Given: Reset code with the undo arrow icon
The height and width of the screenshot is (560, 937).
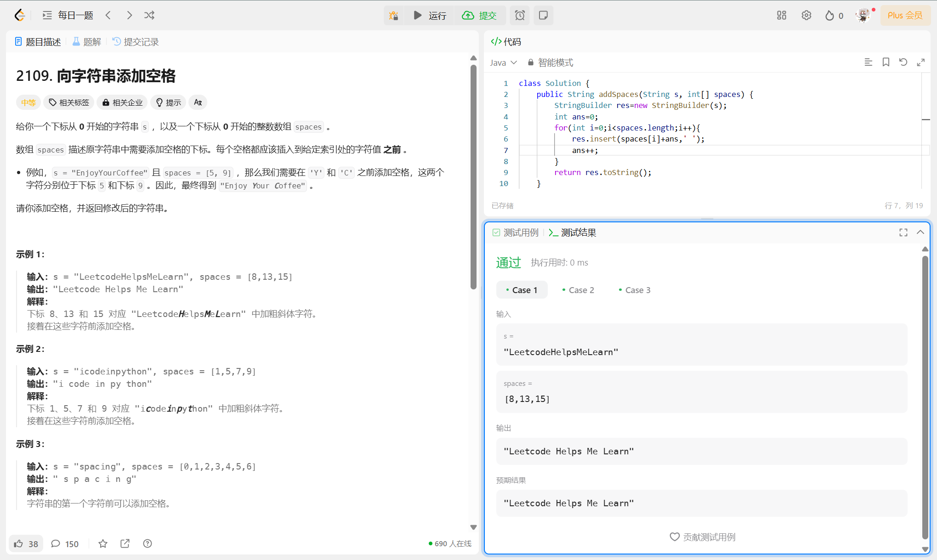Looking at the screenshot, I should (x=903, y=62).
